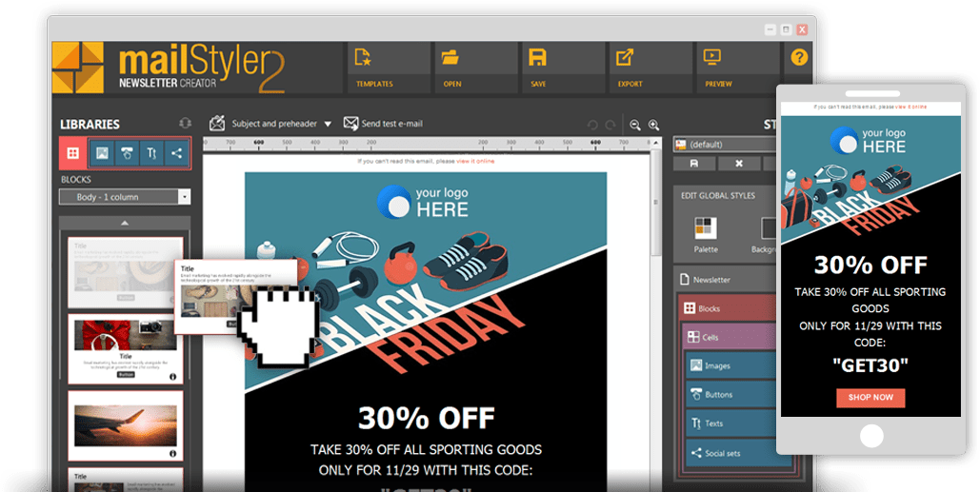Select Texts in the styles tree
This screenshot has height=492, width=980.
(731, 423)
